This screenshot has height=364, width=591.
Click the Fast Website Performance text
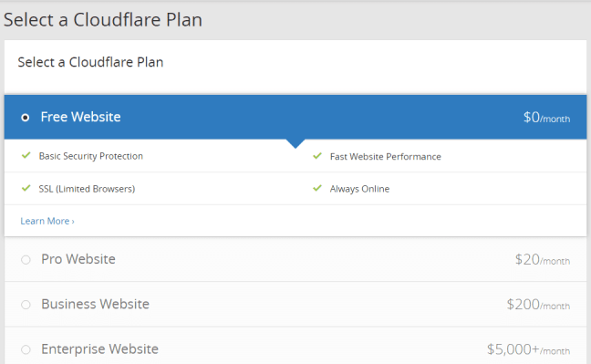point(386,157)
